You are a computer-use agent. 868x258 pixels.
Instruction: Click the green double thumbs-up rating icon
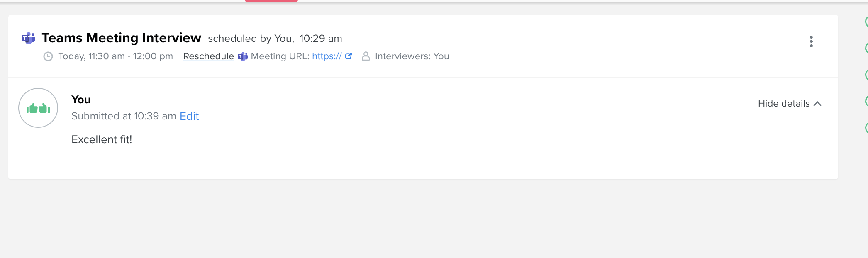38,108
